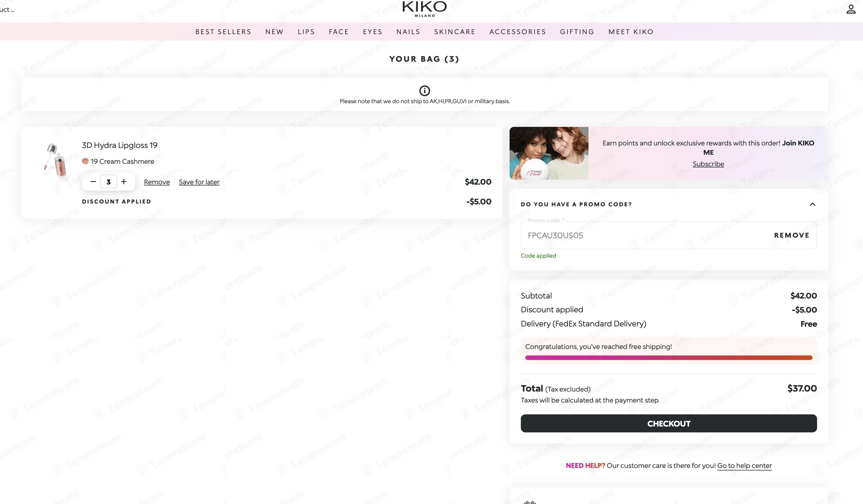Click 'Taxes will be calculated at the payment step' note
Image resolution: width=863 pixels, height=504 pixels.
click(590, 400)
